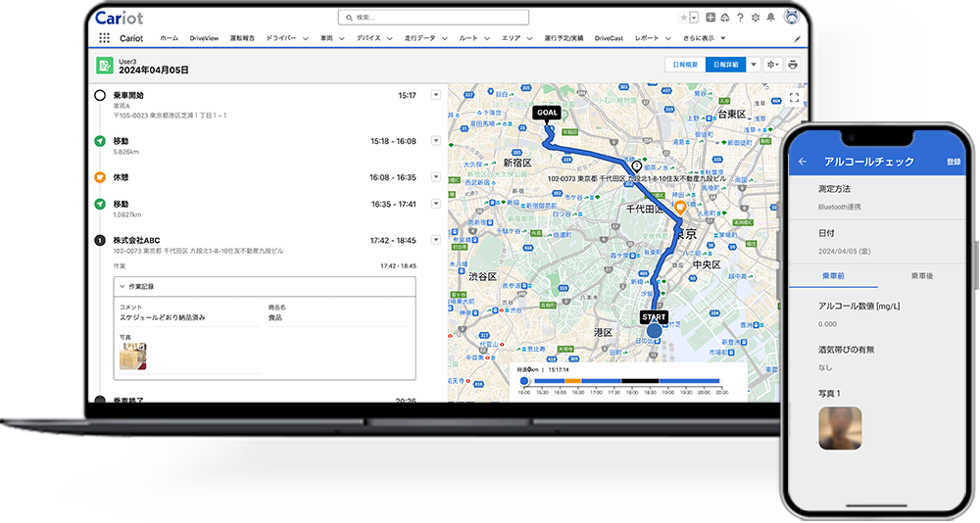The height and width of the screenshot is (523, 980).
Task: Click the search input field
Action: tap(433, 18)
